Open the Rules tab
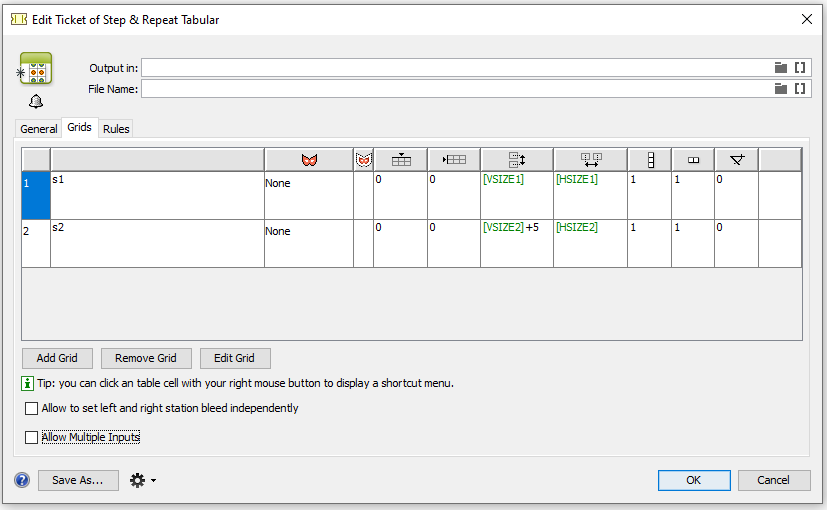 tap(116, 129)
